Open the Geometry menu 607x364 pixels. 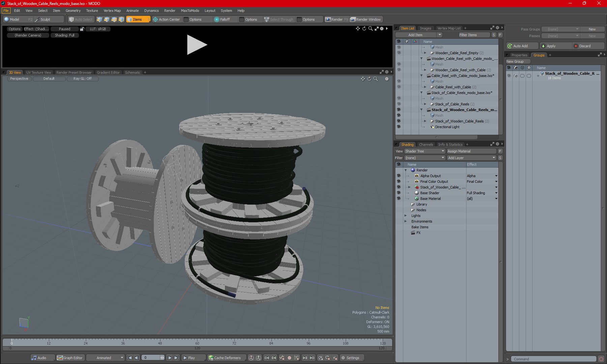[73, 10]
